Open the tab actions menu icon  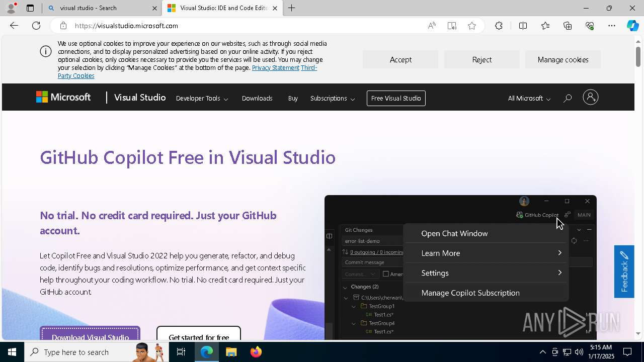(x=30, y=8)
